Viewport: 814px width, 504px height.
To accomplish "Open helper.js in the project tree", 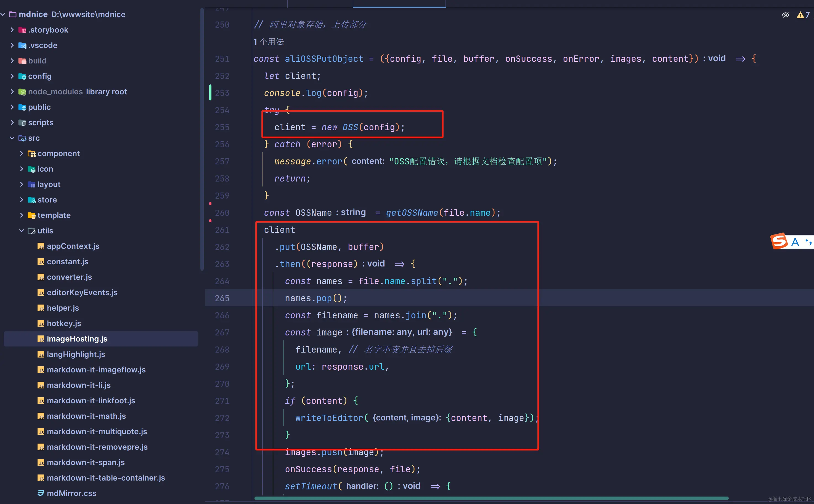I will (63, 308).
